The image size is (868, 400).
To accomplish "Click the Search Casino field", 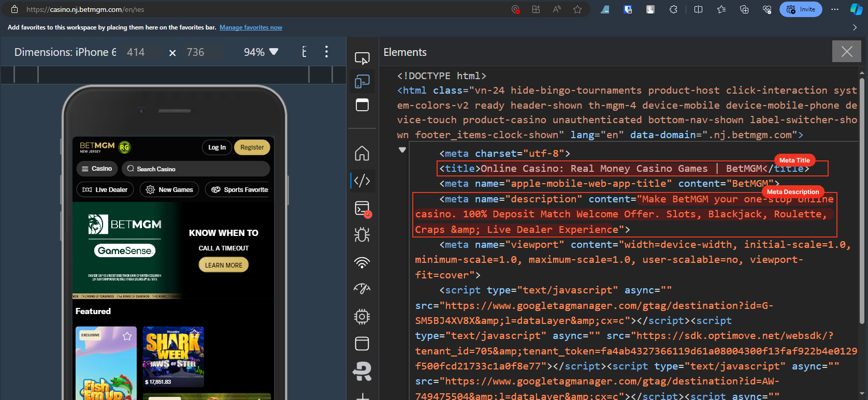I will (x=196, y=169).
